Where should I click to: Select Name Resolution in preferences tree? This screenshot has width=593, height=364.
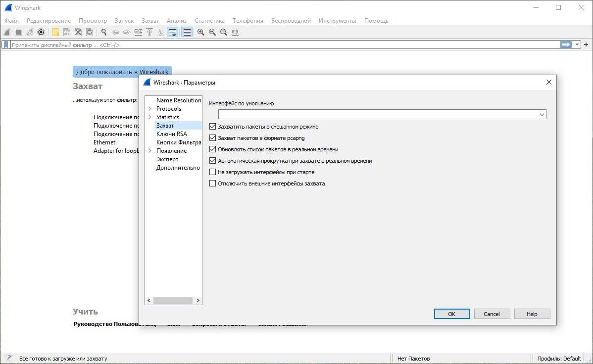pos(179,100)
